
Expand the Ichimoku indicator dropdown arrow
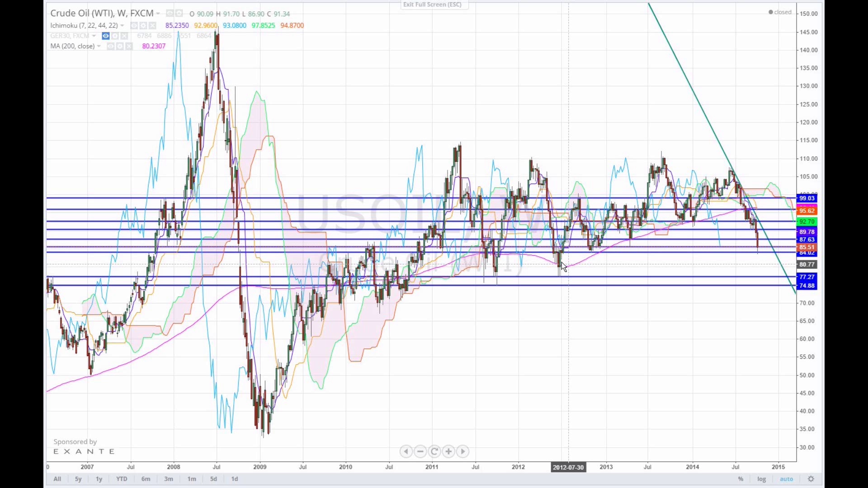(122, 26)
